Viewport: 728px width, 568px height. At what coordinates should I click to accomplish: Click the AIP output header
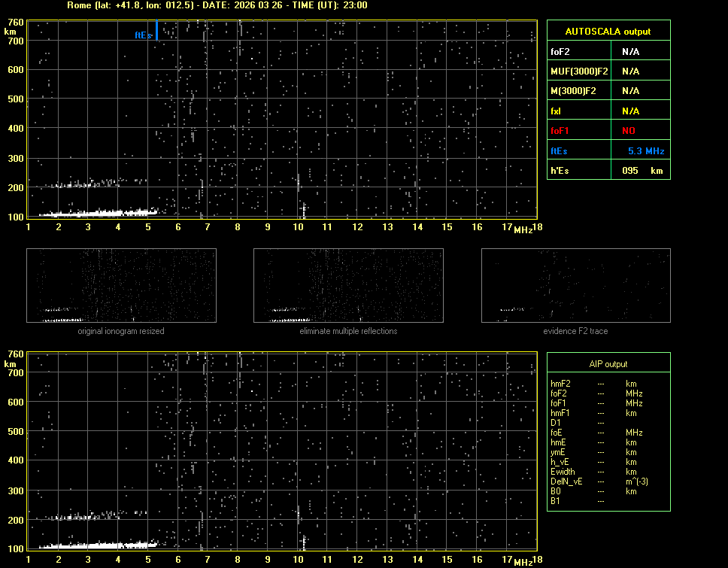608,364
